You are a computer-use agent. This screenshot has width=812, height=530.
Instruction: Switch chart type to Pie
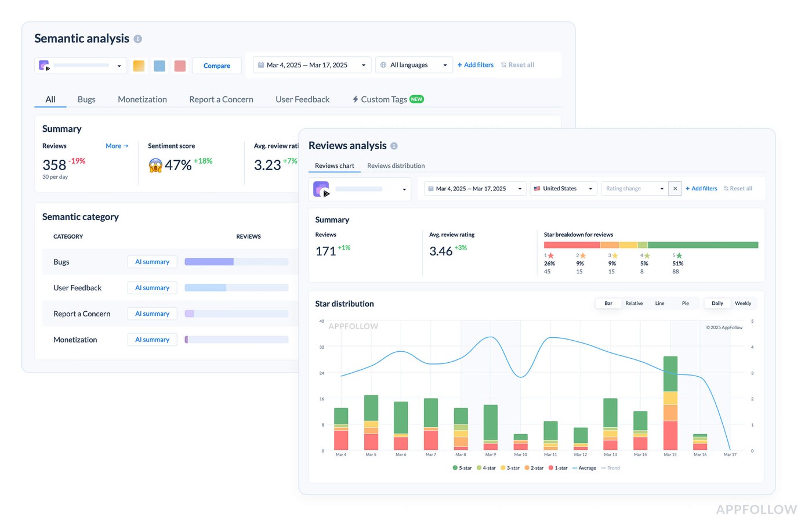(x=685, y=303)
